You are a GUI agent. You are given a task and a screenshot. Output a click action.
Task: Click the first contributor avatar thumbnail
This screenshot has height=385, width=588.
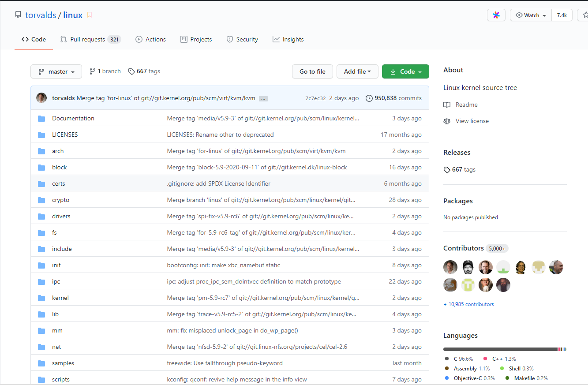[450, 267]
